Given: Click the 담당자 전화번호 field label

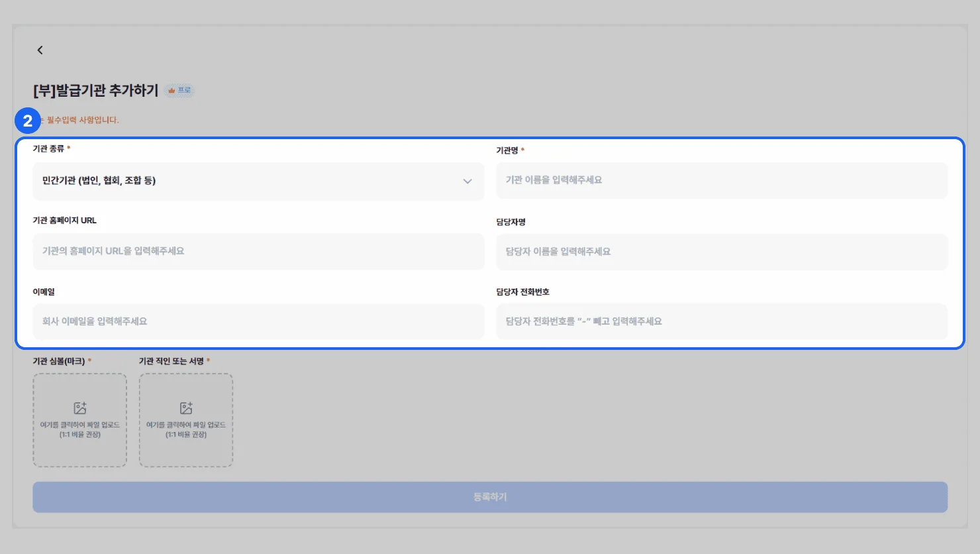Looking at the screenshot, I should pyautogui.click(x=522, y=292).
